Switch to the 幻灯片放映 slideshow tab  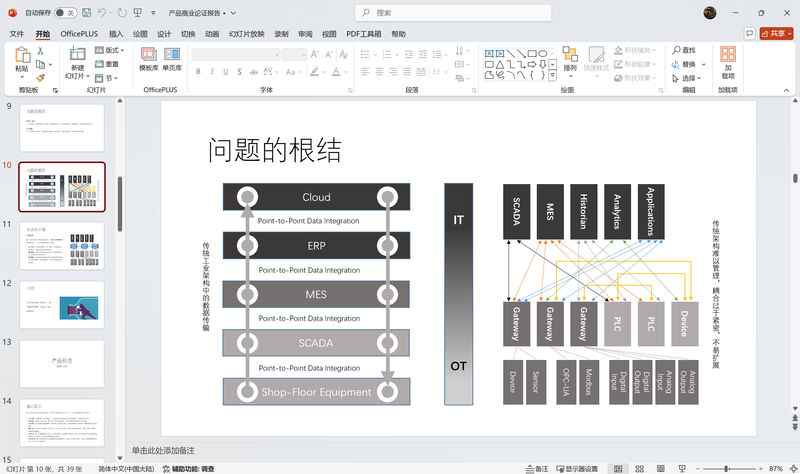(x=246, y=34)
